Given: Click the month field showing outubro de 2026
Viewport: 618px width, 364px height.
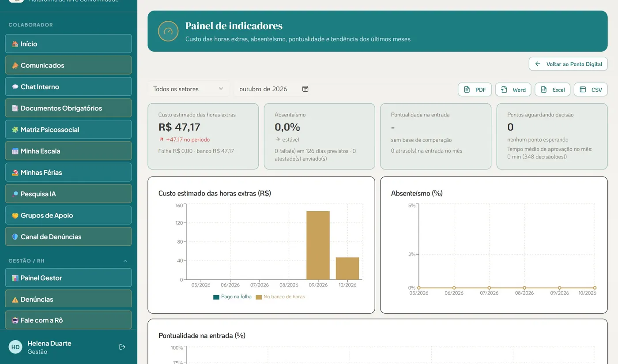Looking at the screenshot, I should (271, 89).
